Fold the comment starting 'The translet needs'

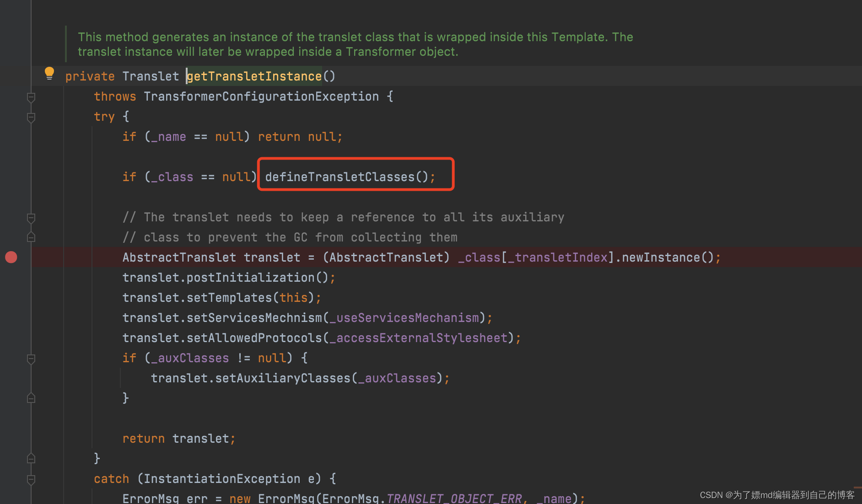point(31,218)
